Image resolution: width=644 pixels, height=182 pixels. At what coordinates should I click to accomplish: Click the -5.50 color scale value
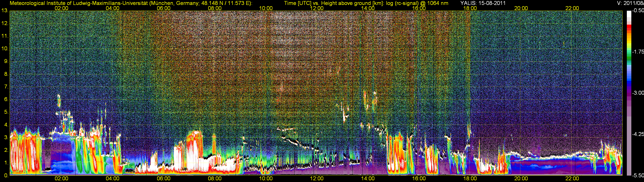coord(638,176)
